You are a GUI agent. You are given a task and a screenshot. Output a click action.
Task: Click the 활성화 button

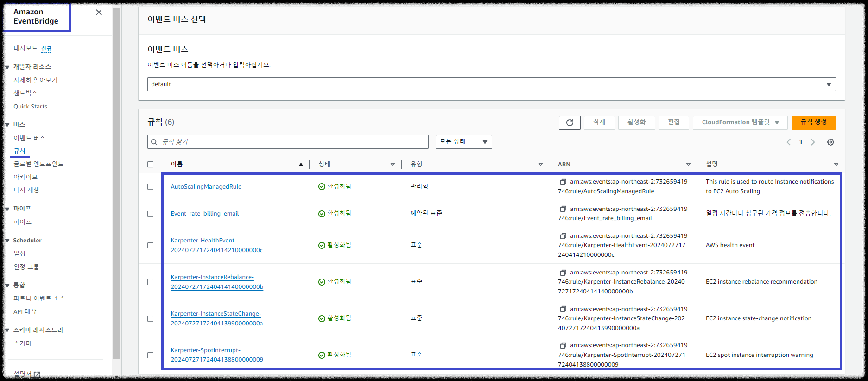pos(636,122)
